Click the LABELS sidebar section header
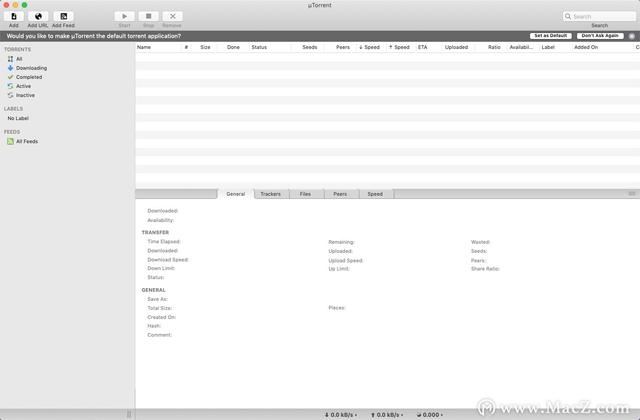Image resolution: width=640 pixels, height=420 pixels. pyautogui.click(x=13, y=109)
